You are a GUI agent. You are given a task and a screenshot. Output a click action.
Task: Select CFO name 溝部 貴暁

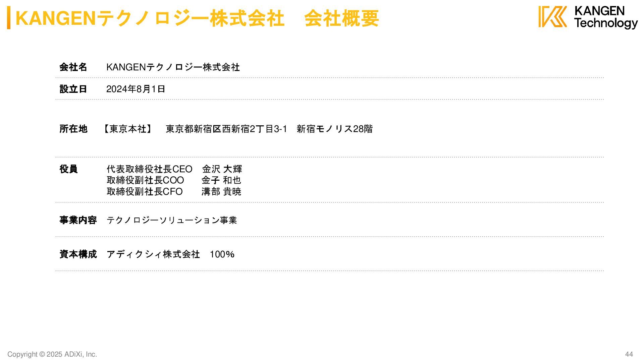(221, 191)
